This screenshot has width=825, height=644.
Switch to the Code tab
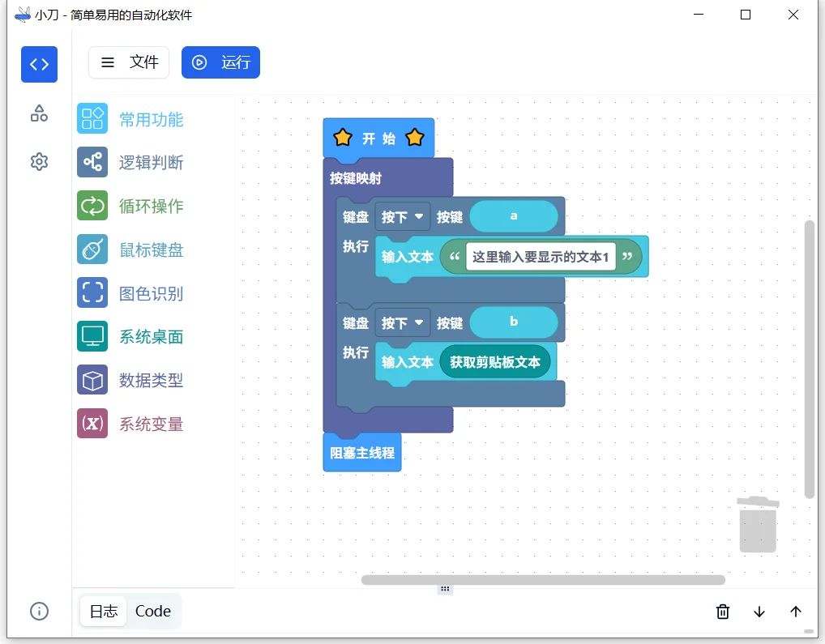tap(153, 611)
